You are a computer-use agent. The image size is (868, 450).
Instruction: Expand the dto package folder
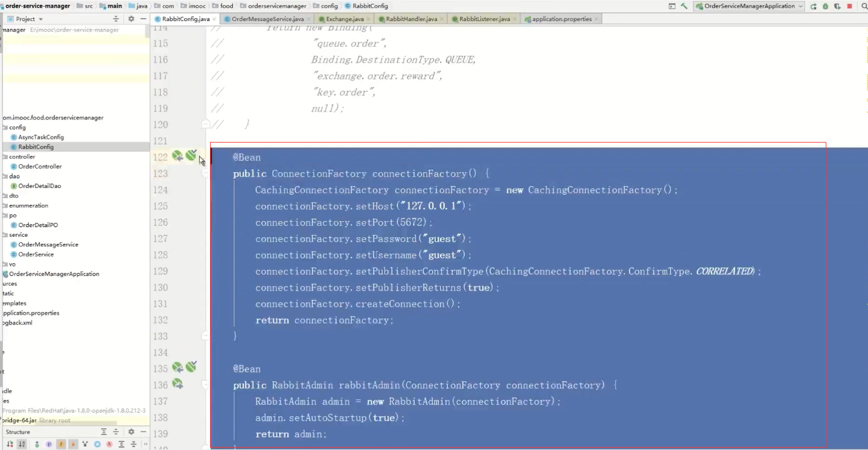[13, 196]
